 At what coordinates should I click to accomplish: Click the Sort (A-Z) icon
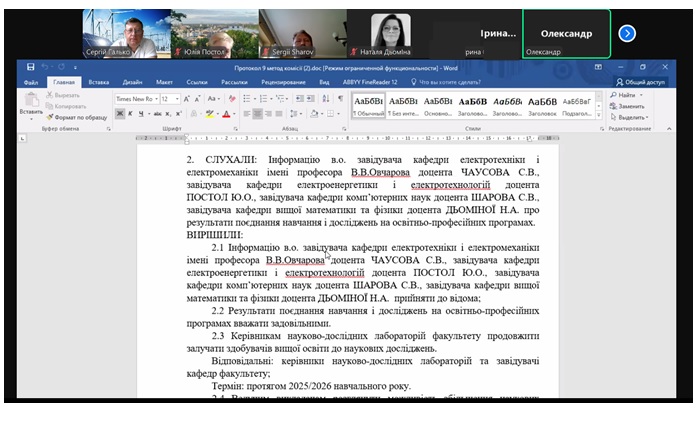pos(326,99)
